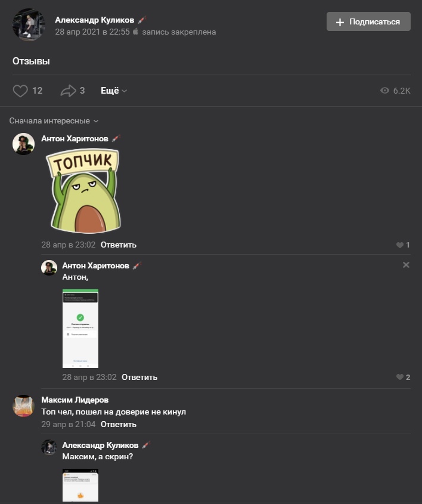Open the payment confirmation screenshot thumbnail
422x504 pixels.
[80, 329]
